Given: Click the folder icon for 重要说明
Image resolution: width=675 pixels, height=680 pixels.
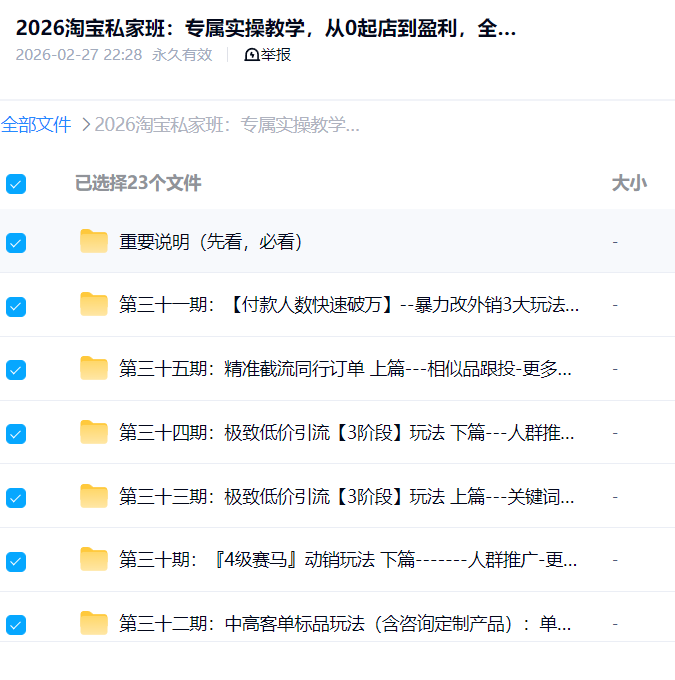Looking at the screenshot, I should point(94,242).
